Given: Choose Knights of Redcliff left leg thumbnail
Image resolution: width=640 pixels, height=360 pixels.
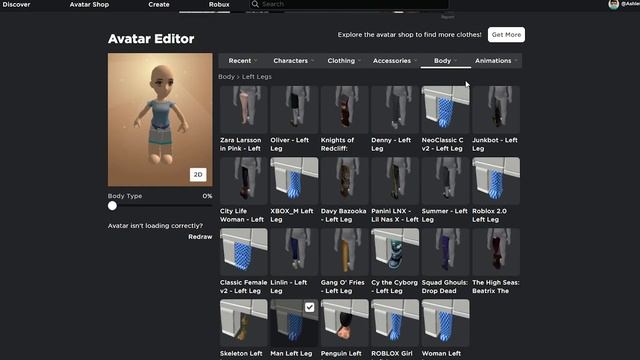Looking at the screenshot, I should click(344, 109).
